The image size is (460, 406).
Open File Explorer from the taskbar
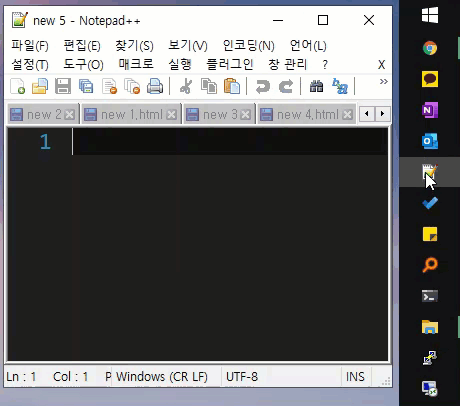430,327
